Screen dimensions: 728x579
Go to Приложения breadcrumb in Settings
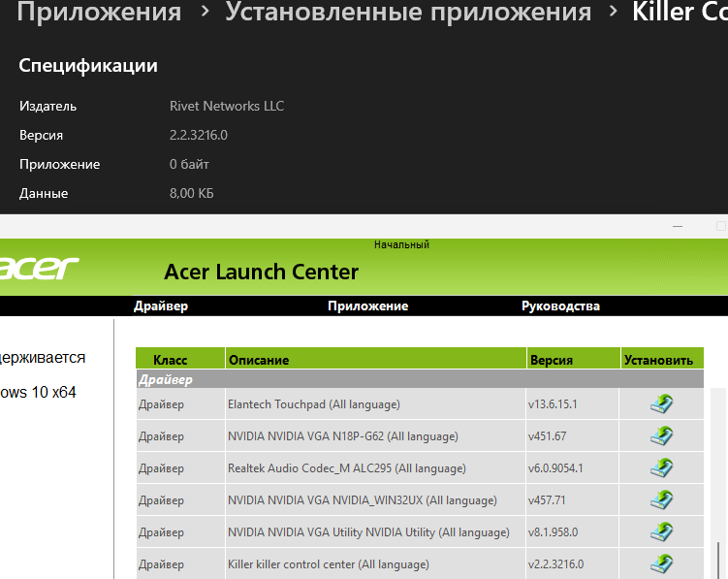(99, 12)
